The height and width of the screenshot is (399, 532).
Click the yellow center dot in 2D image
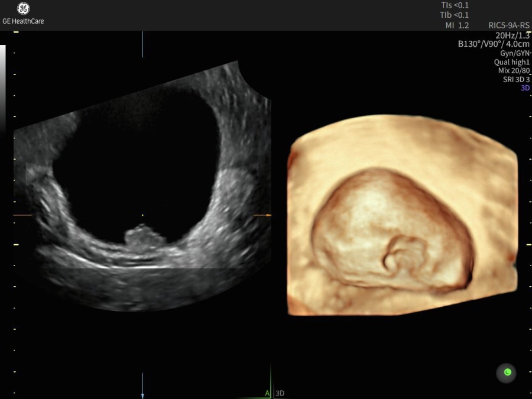142,215
